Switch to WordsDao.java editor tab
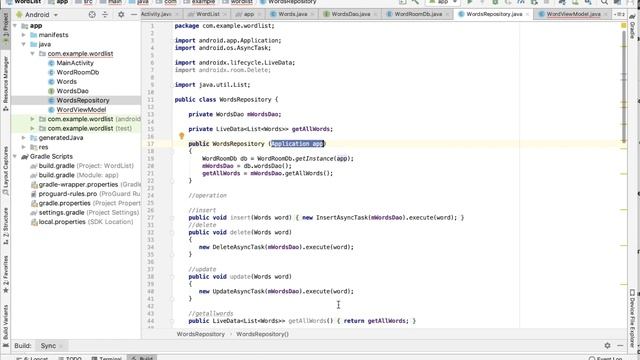This screenshot has width=640, height=360. coord(350,14)
